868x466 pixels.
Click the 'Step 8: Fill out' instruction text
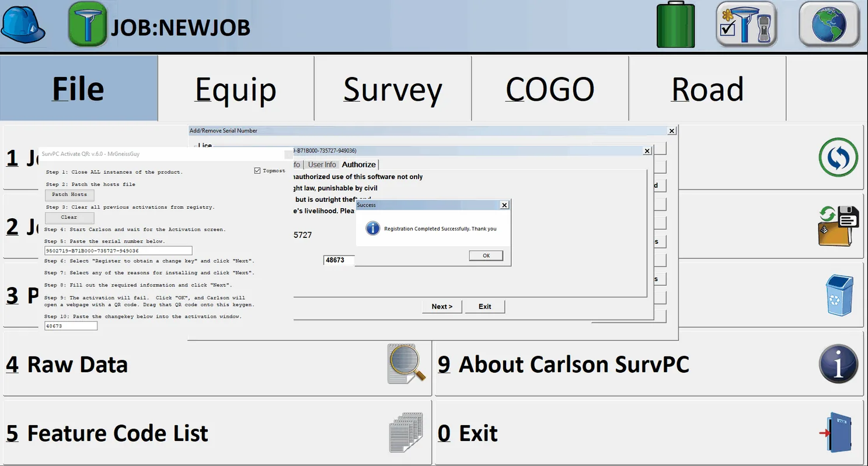click(x=139, y=285)
